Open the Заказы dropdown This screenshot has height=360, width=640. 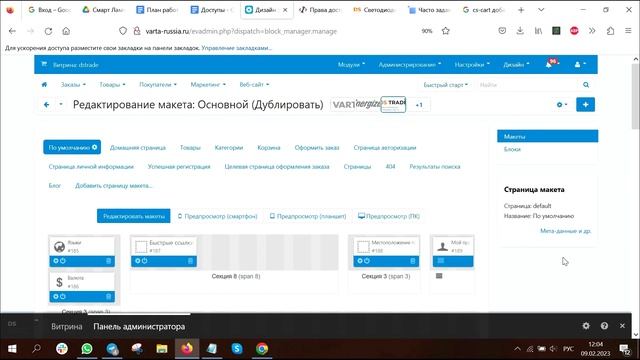(73, 84)
